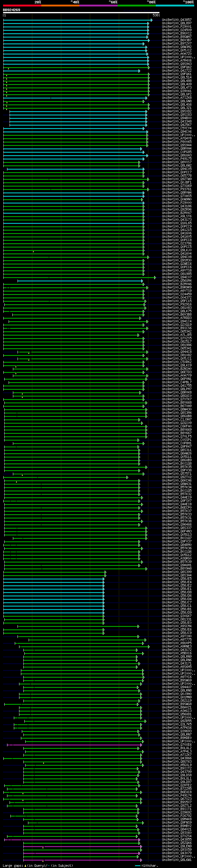The height and width of the screenshot is (868, 197).
Task: Click the purple ~60% identity legend segment
Action: (98, 6)
